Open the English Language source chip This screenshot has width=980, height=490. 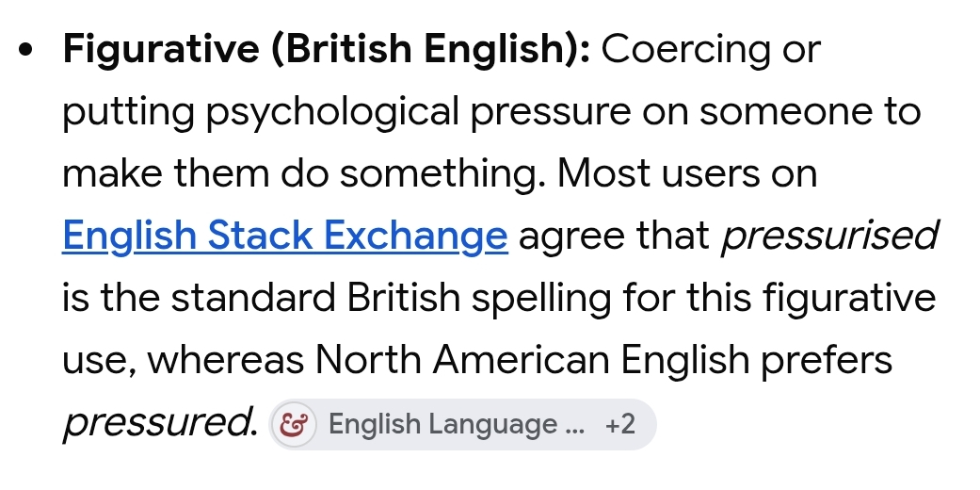(462, 424)
